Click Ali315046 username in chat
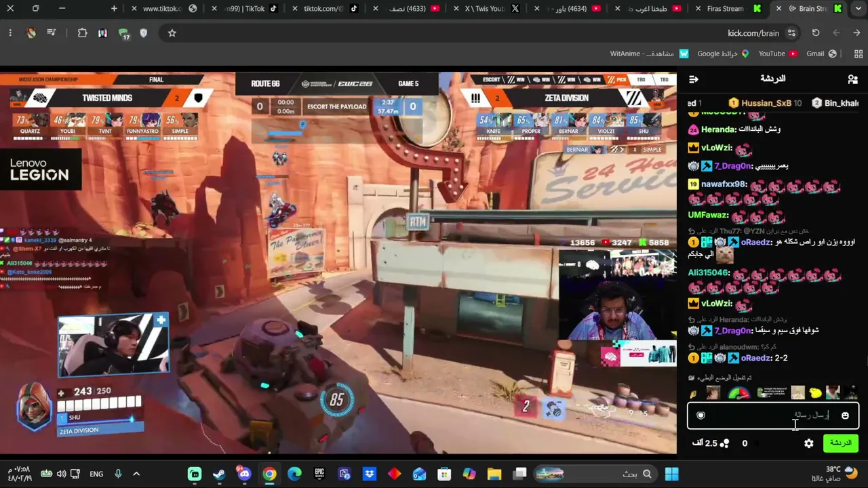 (x=709, y=273)
